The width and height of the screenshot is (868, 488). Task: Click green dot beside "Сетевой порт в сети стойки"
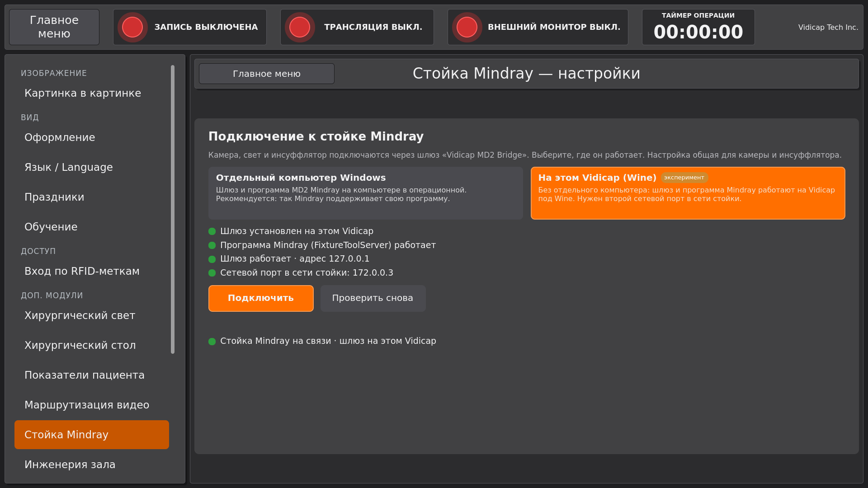pos(212,273)
